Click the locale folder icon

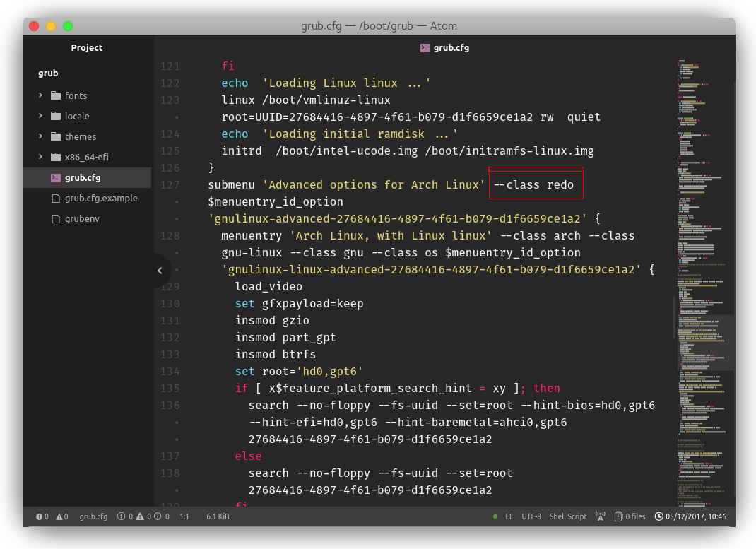(x=56, y=116)
